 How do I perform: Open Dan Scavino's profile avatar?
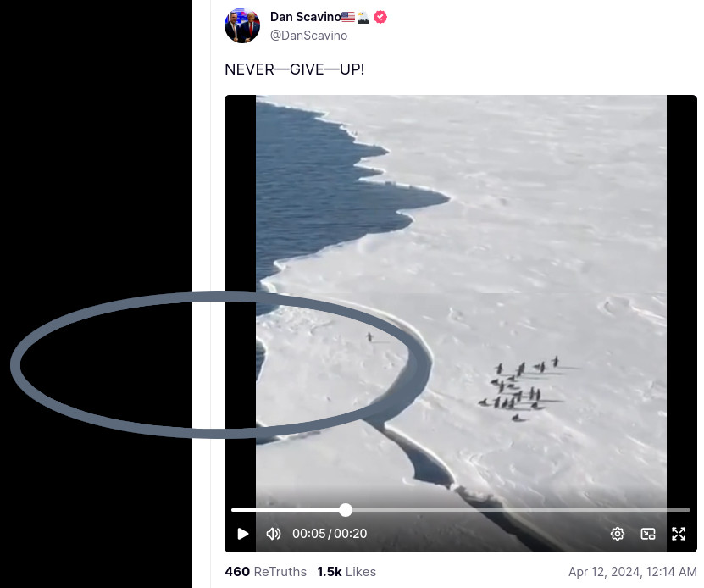click(242, 25)
